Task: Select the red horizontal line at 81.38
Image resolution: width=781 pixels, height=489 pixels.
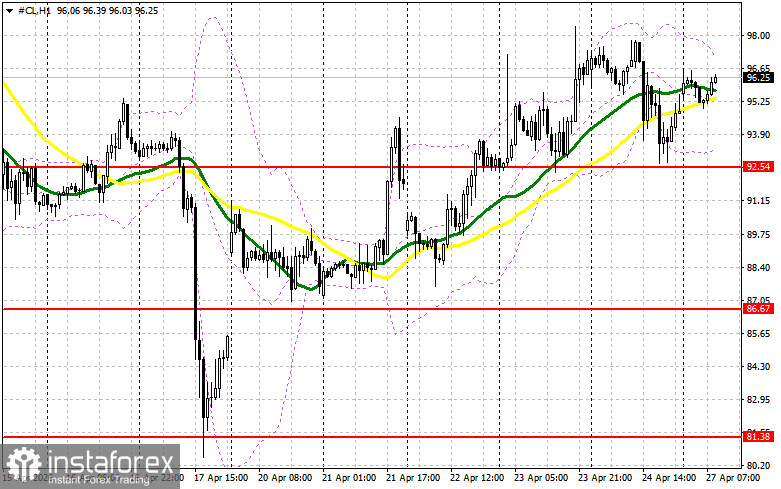Action: 373,437
